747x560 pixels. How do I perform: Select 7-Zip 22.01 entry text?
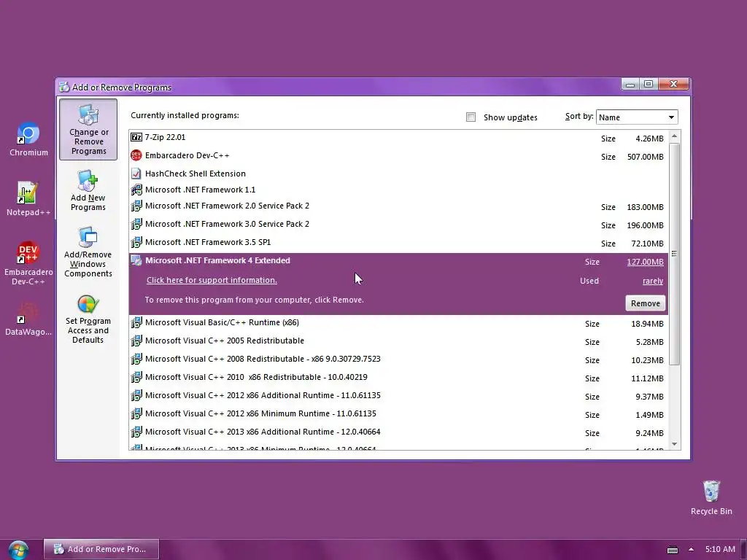[166, 137]
